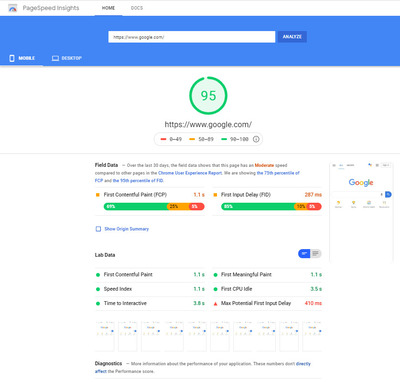Click the Google page screenshot preview
This screenshot has height=382, width=400.
click(x=361, y=212)
